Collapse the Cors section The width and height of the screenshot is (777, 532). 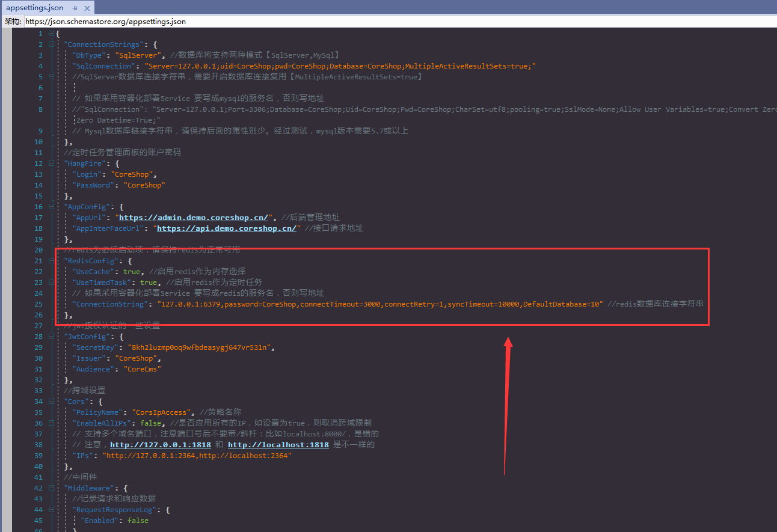click(x=50, y=402)
